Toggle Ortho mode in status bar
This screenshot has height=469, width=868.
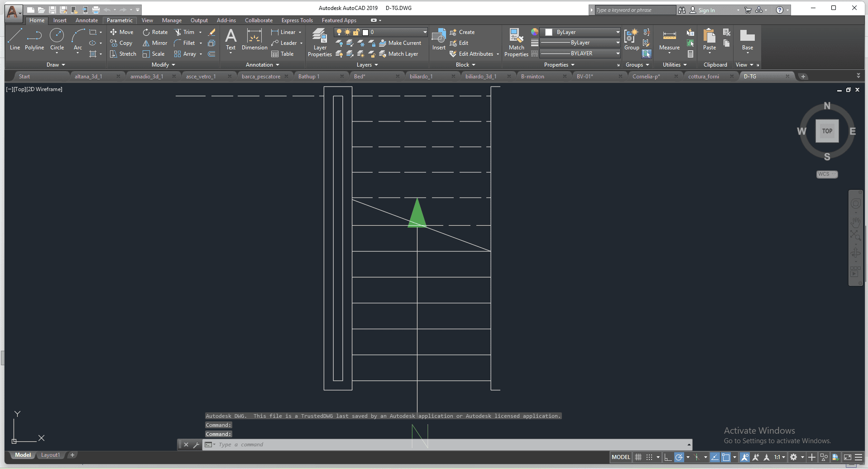[x=667, y=457]
